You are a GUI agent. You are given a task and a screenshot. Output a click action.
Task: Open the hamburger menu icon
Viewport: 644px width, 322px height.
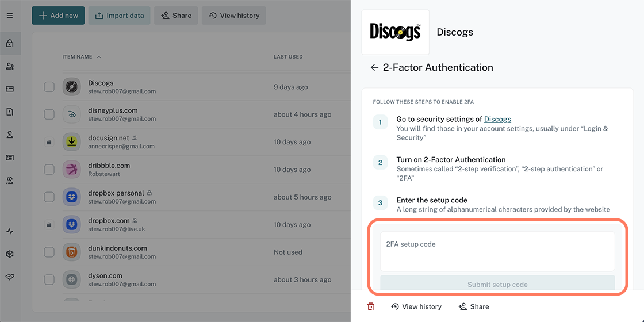click(10, 16)
